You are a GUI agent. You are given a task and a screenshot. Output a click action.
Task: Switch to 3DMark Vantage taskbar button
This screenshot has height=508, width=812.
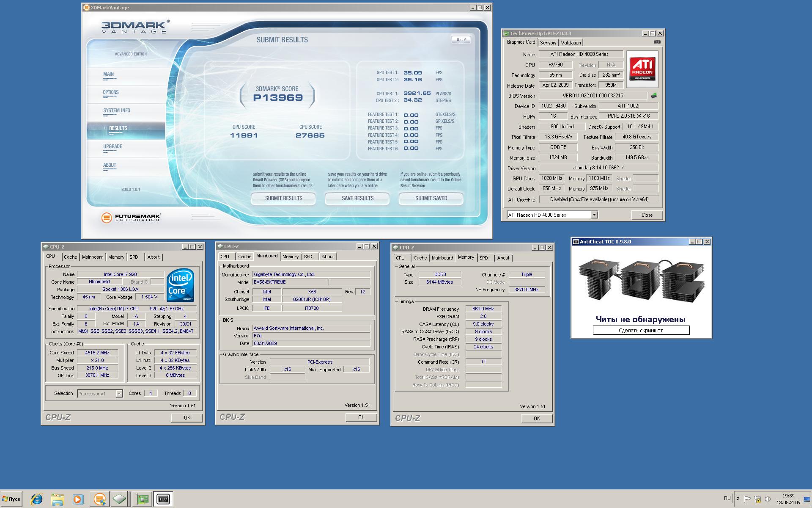click(100, 499)
